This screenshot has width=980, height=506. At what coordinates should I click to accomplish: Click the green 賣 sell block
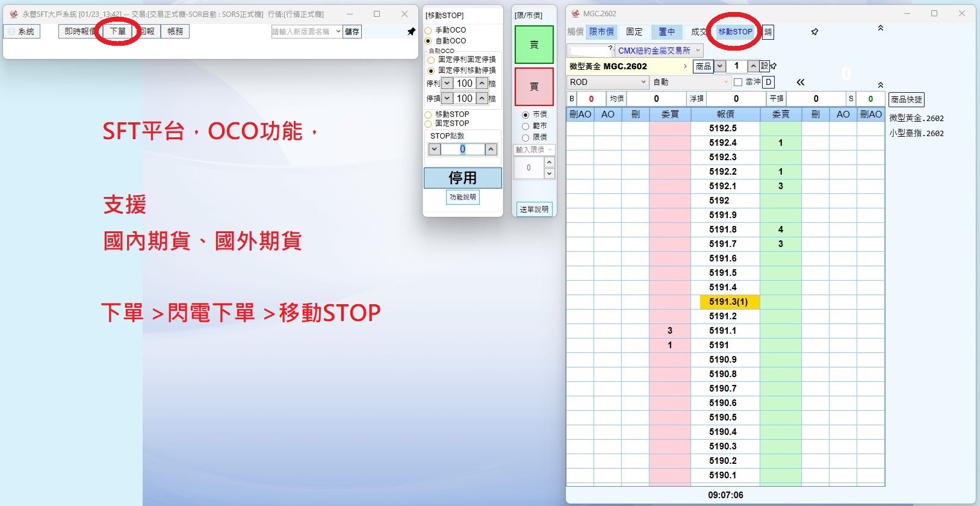click(534, 45)
